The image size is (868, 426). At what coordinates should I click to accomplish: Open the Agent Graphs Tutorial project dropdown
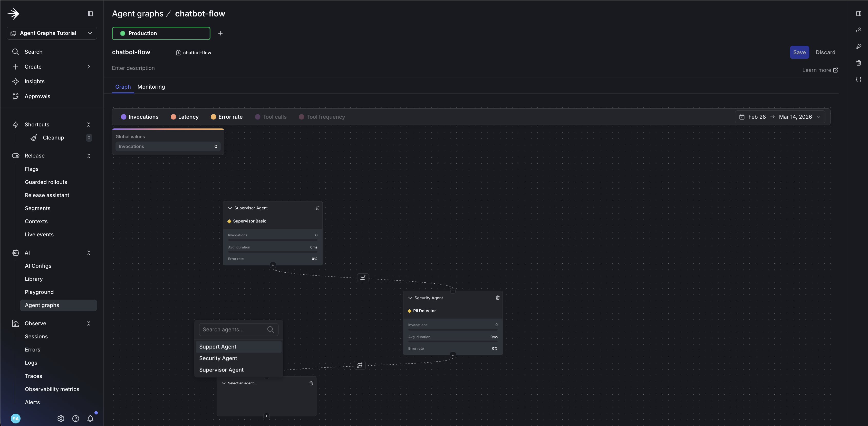coord(52,33)
